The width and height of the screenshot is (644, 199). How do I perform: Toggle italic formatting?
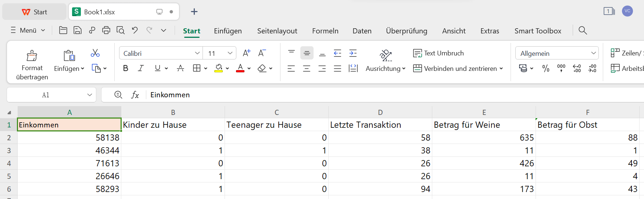click(x=141, y=68)
